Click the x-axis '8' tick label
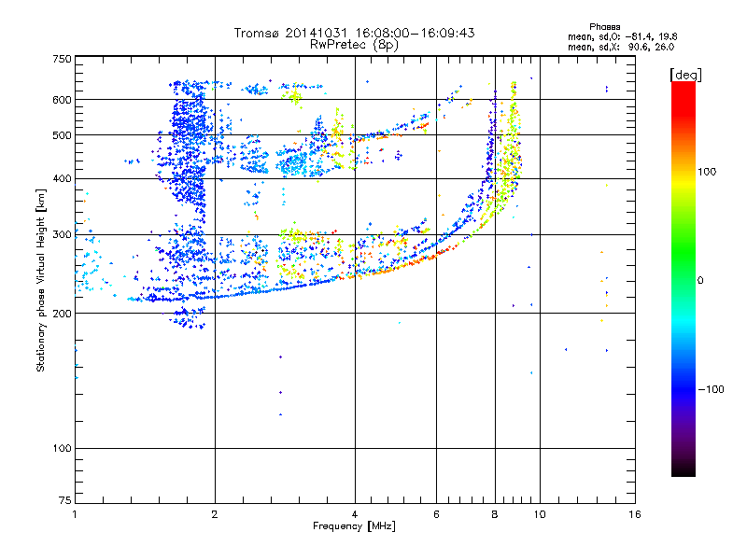Image resolution: width=747 pixels, height=560 pixels. [x=495, y=514]
